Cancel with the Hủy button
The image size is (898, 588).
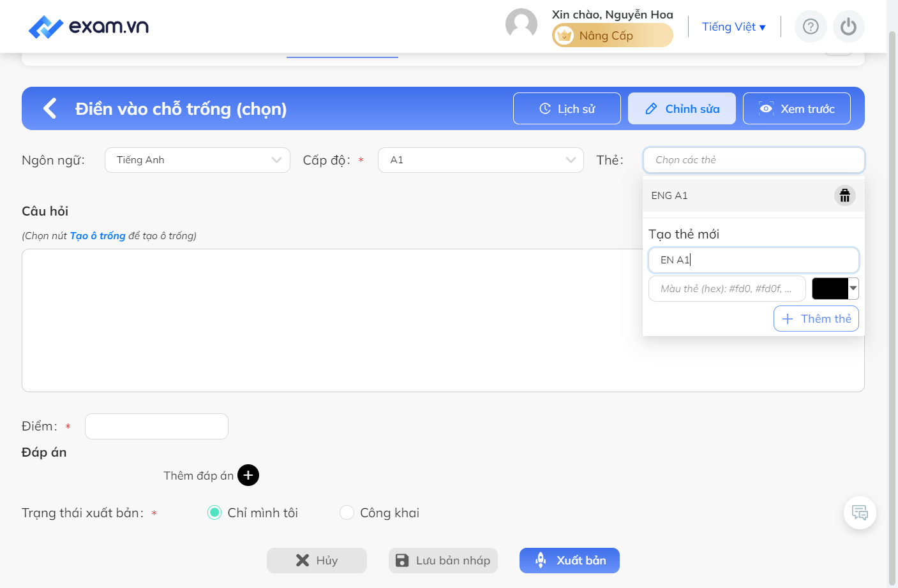click(x=317, y=561)
